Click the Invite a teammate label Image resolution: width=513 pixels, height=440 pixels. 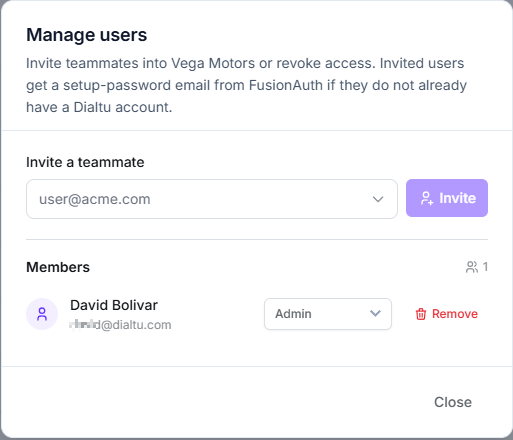pos(85,162)
